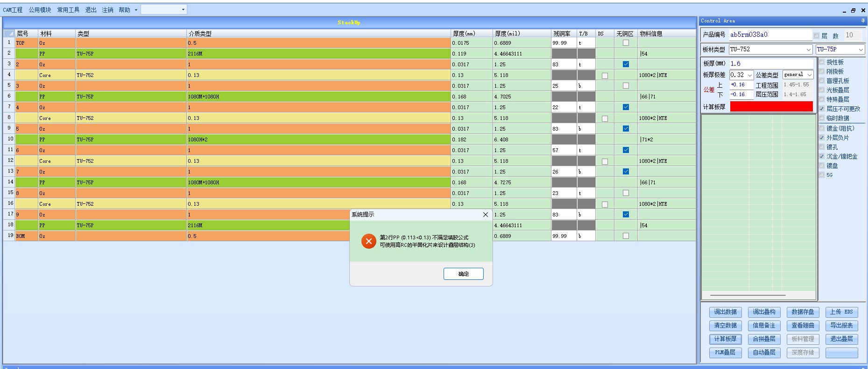868x369 pixels.
Task: Click the lower tolerance field -0.16
Action: point(741,95)
